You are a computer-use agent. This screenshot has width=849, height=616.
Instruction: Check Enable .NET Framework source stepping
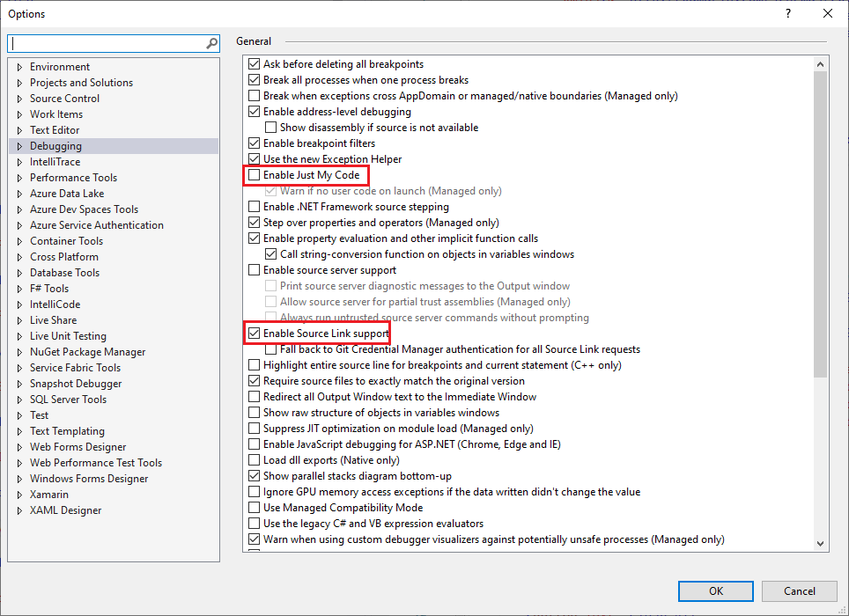coord(254,207)
